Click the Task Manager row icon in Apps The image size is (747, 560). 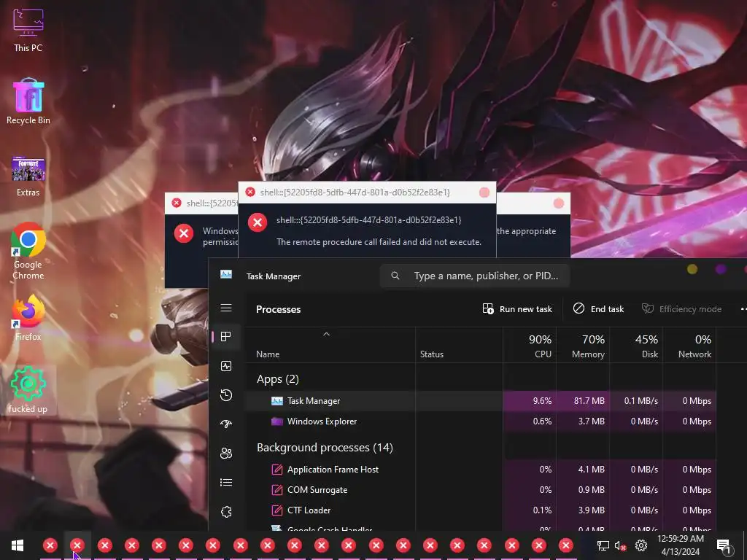[276, 401]
